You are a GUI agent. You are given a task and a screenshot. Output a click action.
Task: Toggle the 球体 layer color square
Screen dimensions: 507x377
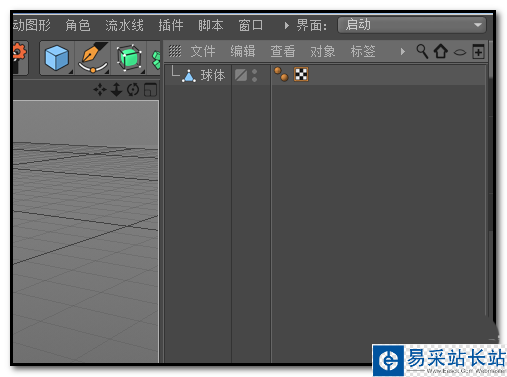coord(241,75)
